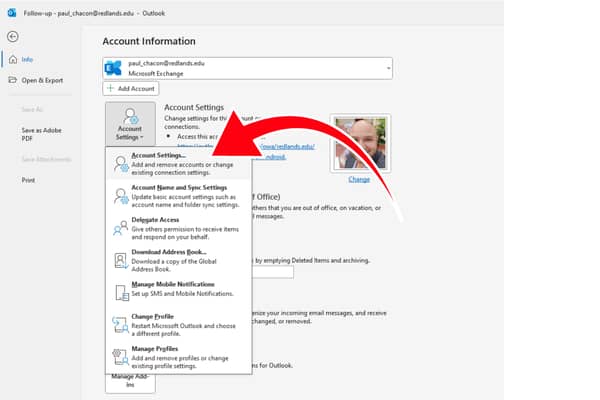The width and height of the screenshot is (600, 400).
Task: Click the Change Profile icon
Action: pyautogui.click(x=120, y=325)
